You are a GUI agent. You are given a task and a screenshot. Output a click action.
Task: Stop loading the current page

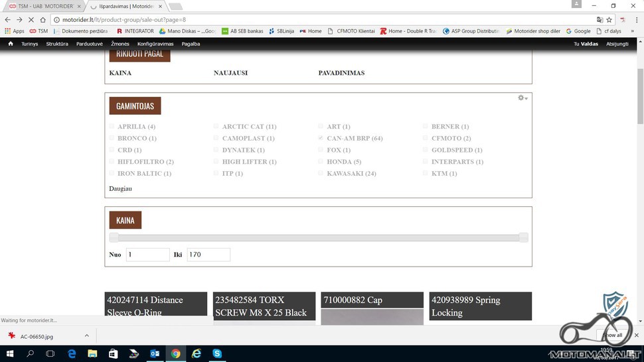[31, 20]
